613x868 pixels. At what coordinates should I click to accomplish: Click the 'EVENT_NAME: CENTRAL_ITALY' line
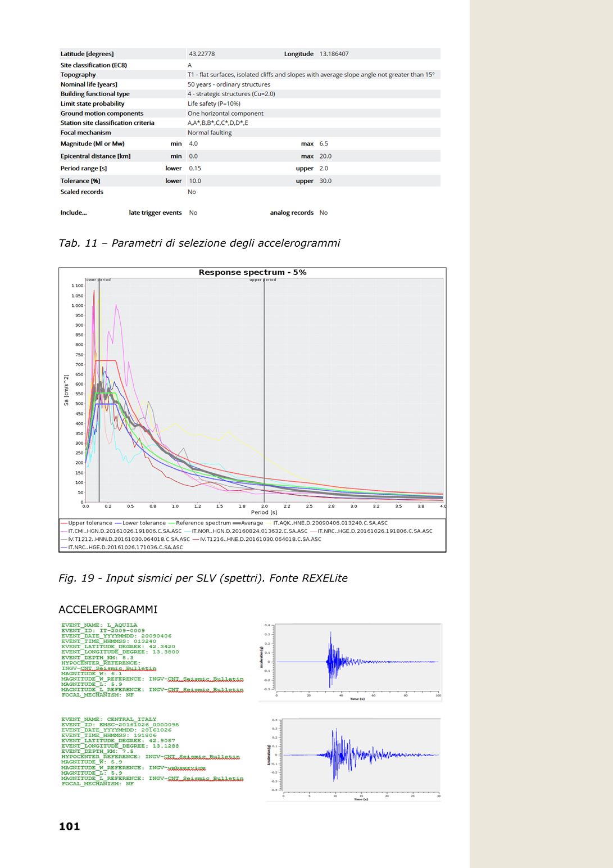pyautogui.click(x=109, y=720)
